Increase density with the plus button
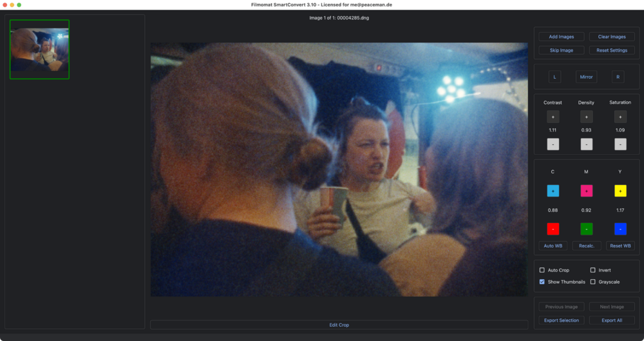The width and height of the screenshot is (644, 341). tap(586, 117)
